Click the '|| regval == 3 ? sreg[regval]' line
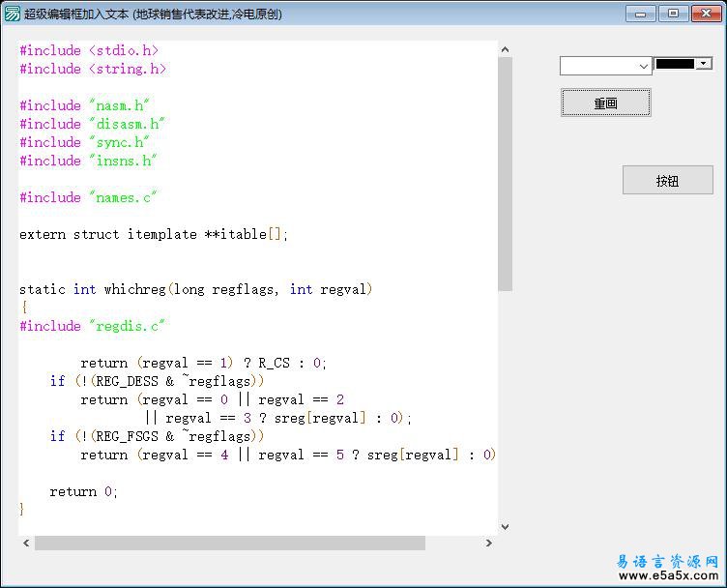This screenshot has height=588, width=727. pos(277,418)
